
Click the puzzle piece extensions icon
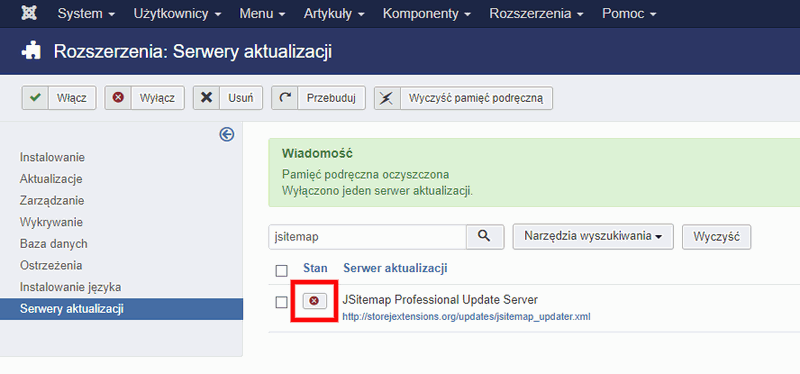coord(30,51)
